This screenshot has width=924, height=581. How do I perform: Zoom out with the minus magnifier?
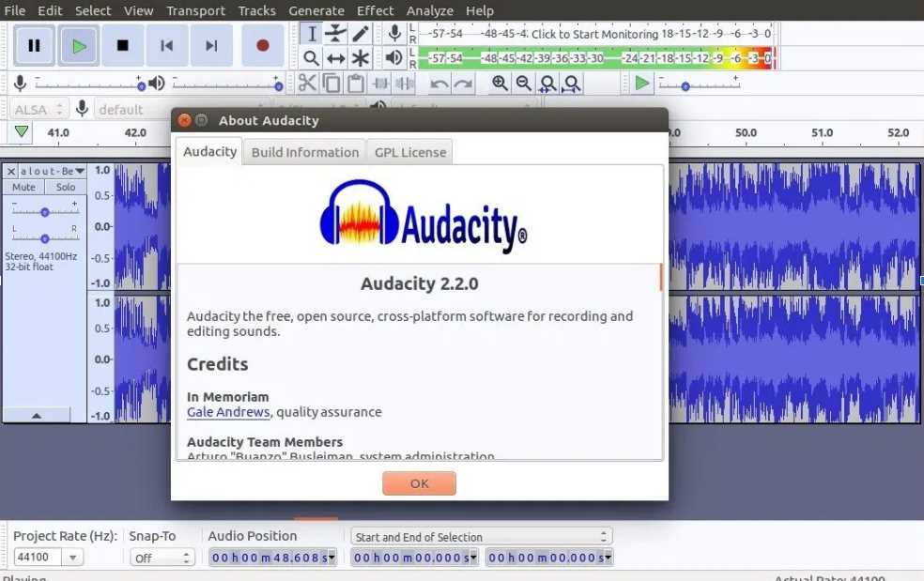pyautogui.click(x=523, y=84)
